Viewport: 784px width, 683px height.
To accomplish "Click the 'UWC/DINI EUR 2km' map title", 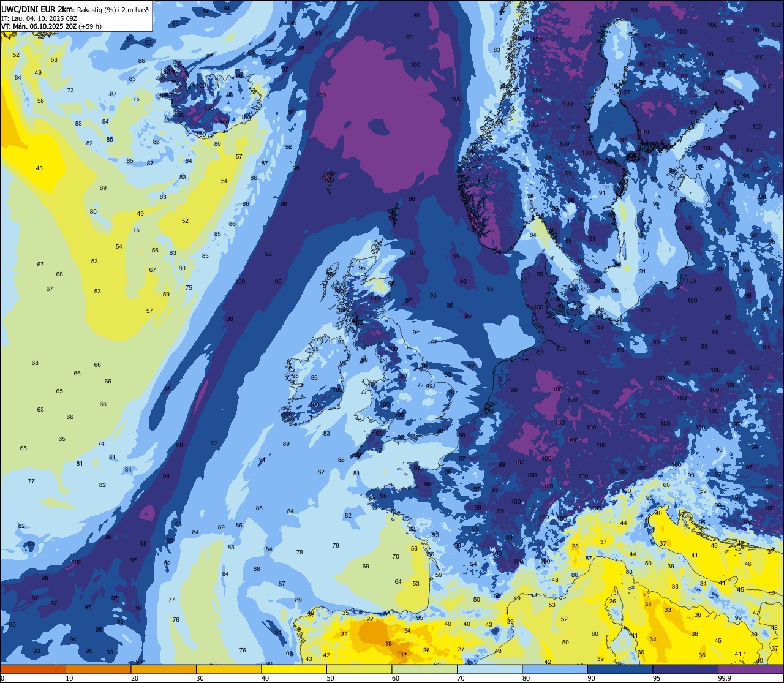I will [37, 9].
